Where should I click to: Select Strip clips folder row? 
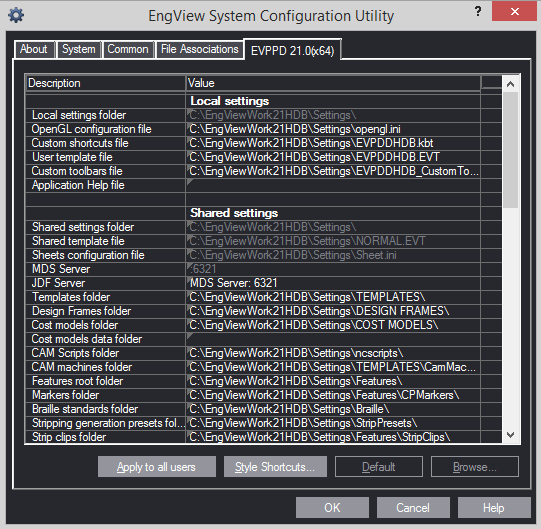pyautogui.click(x=253, y=437)
